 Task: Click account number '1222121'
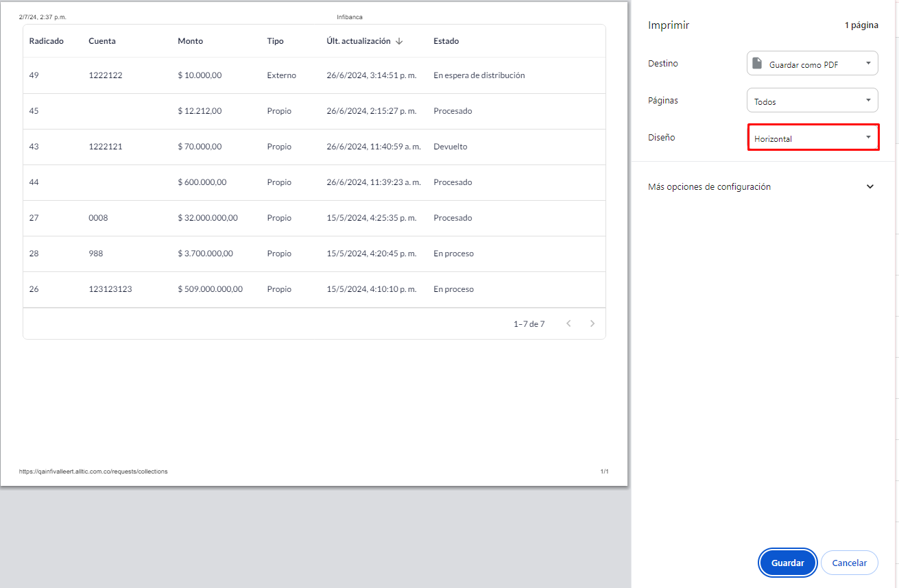(106, 147)
